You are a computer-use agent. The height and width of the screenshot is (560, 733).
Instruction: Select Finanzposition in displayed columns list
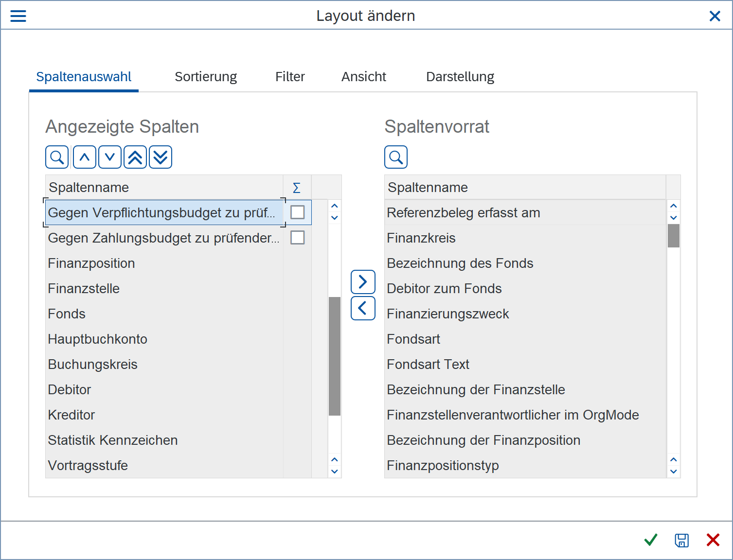[91, 263]
